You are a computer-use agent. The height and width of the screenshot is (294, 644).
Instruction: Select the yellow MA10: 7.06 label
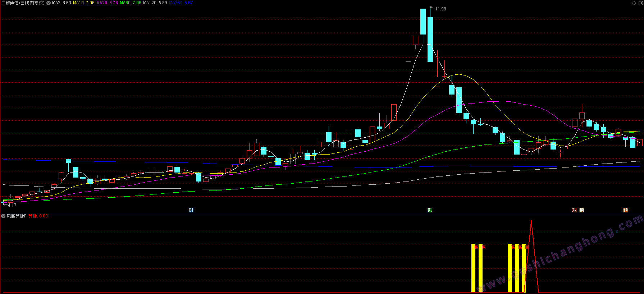pos(84,3)
